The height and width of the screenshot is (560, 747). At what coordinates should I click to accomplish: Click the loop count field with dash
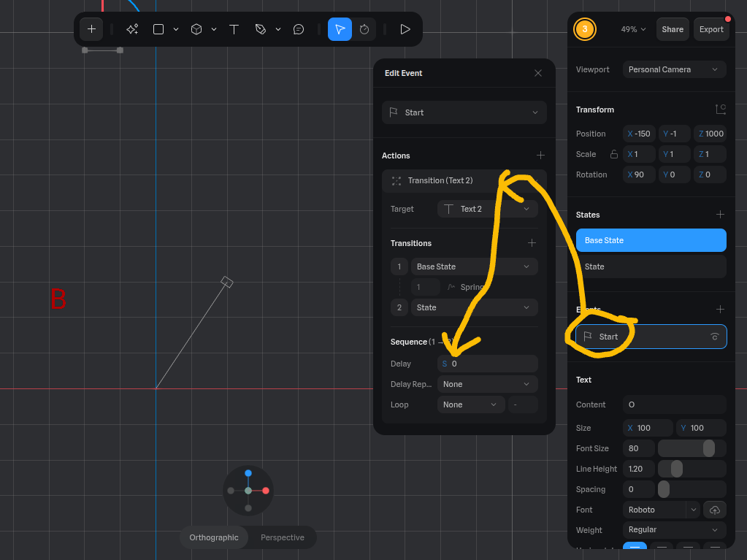(523, 404)
